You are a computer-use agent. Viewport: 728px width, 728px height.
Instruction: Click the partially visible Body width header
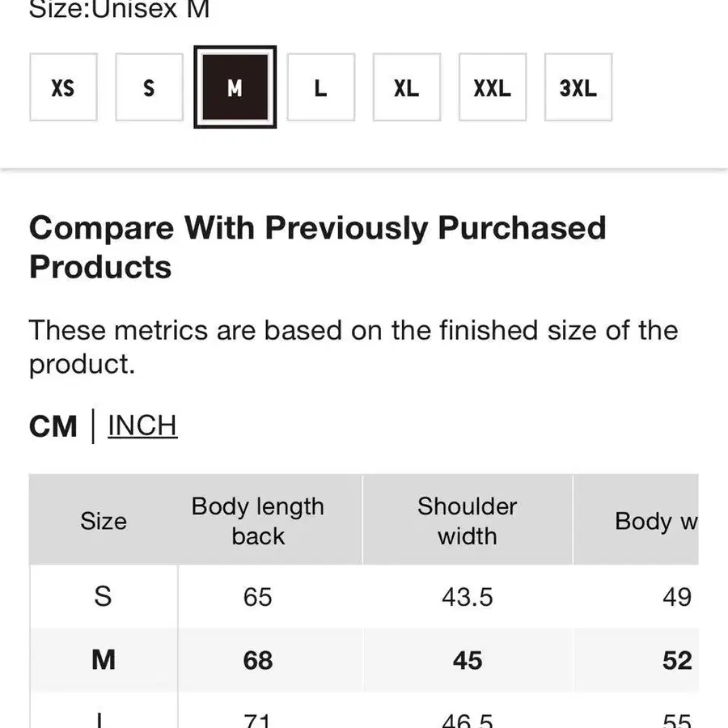(636, 520)
